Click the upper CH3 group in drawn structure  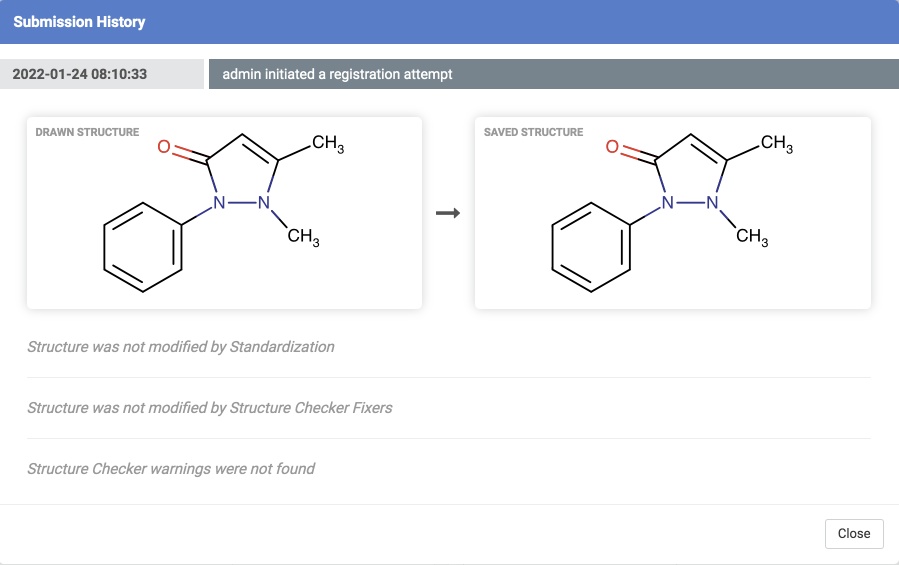pyautogui.click(x=327, y=145)
